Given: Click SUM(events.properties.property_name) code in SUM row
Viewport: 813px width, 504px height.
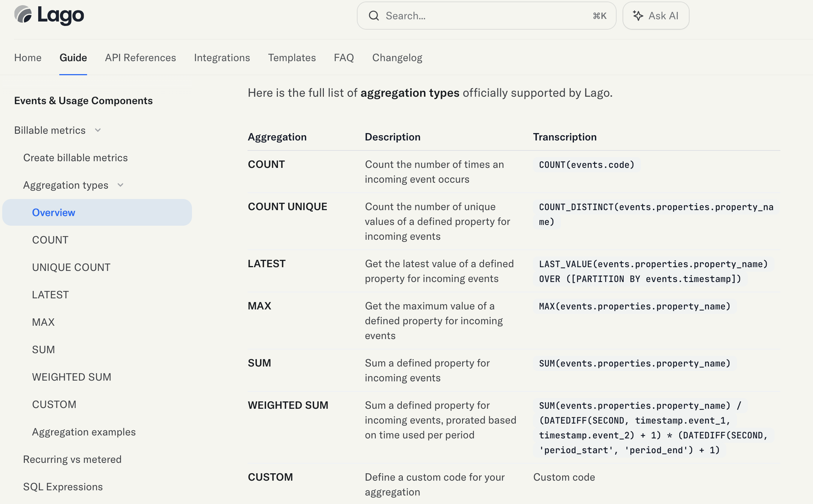Looking at the screenshot, I should [x=634, y=363].
